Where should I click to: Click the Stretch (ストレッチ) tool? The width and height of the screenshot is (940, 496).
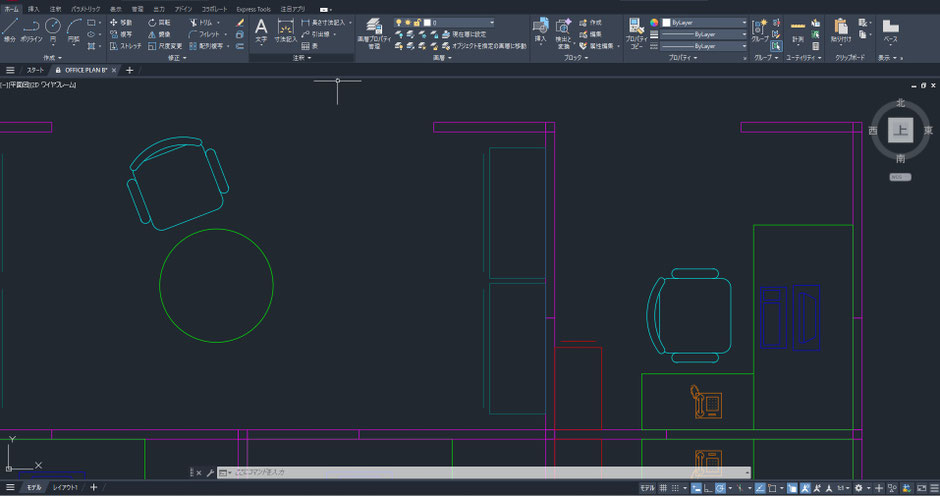pos(125,46)
